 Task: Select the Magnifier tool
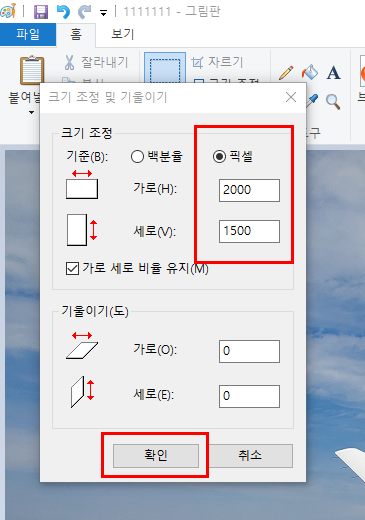(333, 101)
